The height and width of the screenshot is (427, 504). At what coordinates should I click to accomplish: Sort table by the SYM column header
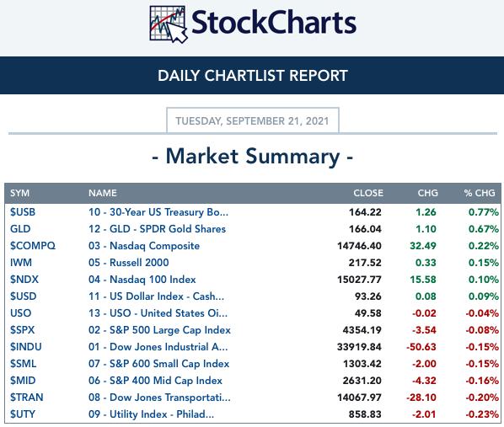click(x=19, y=193)
